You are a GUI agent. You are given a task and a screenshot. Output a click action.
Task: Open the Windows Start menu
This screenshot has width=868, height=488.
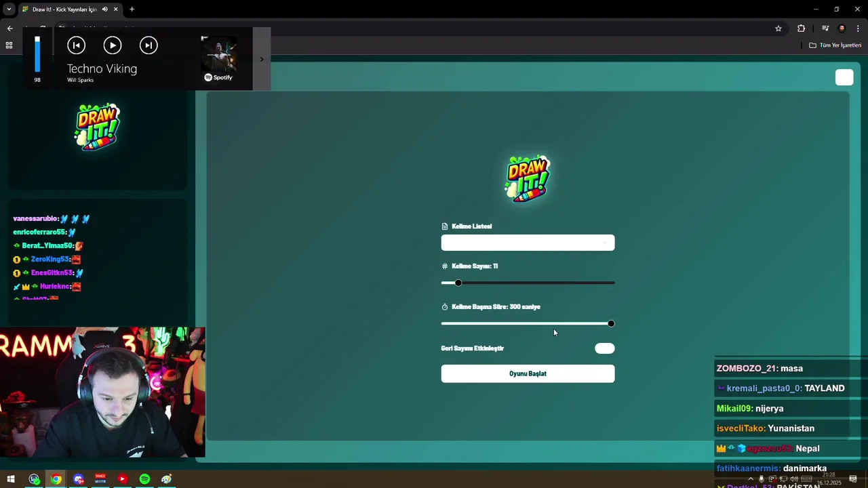click(10, 479)
